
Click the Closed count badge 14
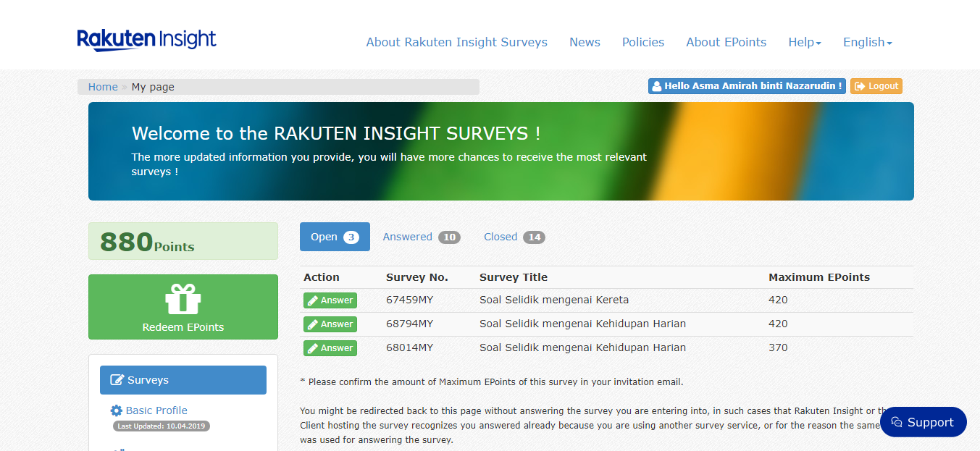pos(534,237)
